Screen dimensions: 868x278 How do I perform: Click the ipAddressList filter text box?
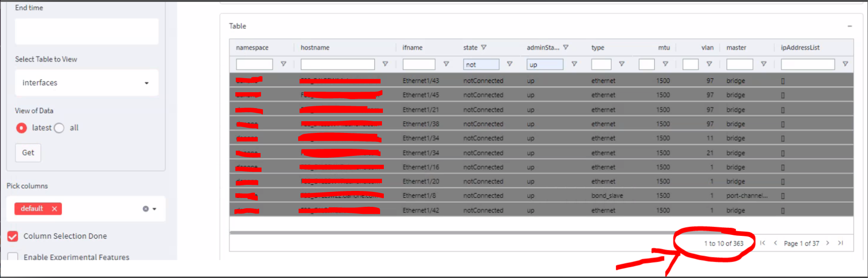pyautogui.click(x=808, y=64)
